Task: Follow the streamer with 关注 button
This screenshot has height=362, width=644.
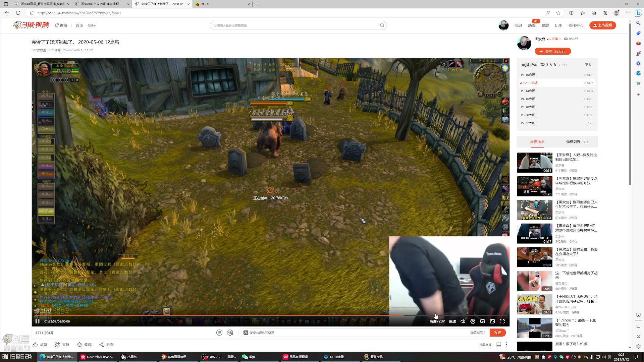Action: [x=553, y=51]
